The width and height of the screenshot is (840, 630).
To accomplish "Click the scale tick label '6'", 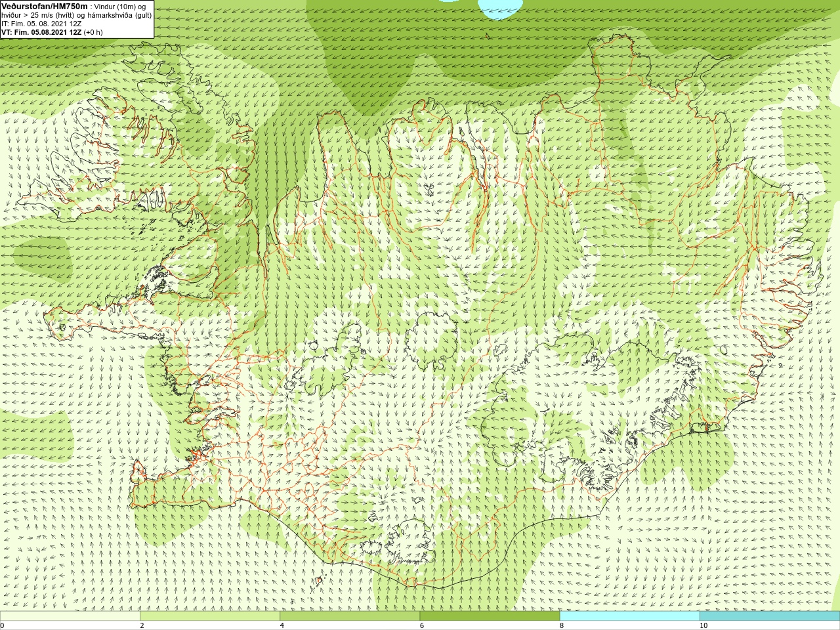I will (x=421, y=625).
